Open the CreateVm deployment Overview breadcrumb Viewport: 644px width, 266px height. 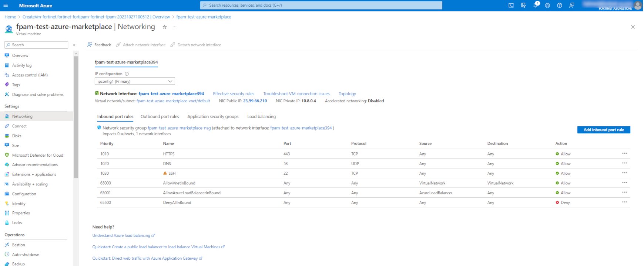pyautogui.click(x=96, y=17)
